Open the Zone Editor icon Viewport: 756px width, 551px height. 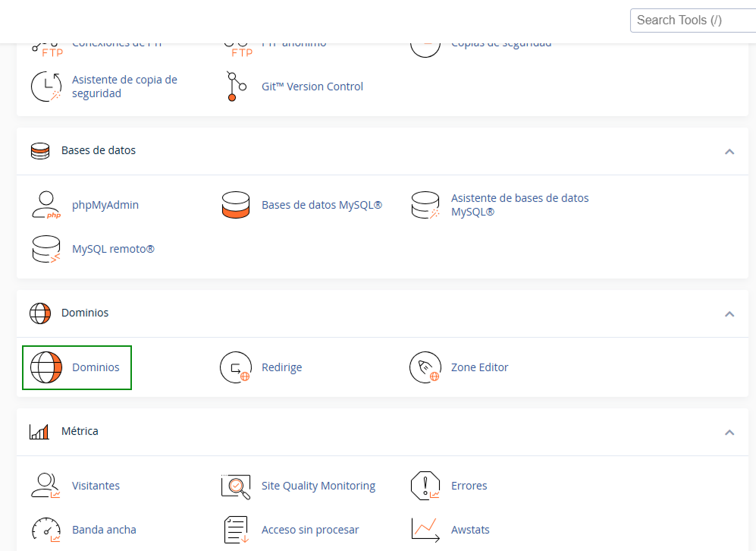pos(425,367)
